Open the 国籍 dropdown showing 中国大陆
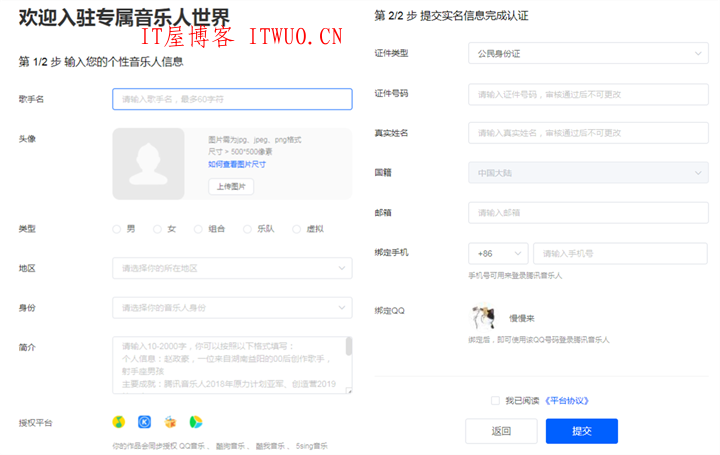Viewport: 720px width, 455px height. (x=588, y=173)
